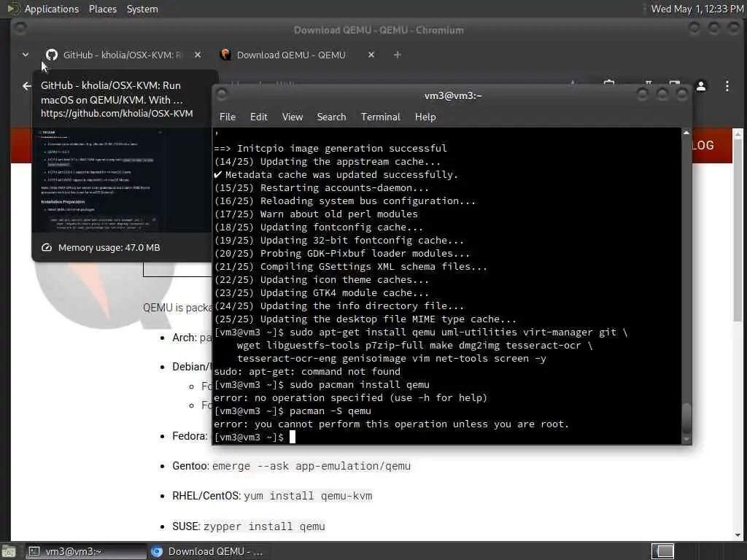Click the GitHub favicon on first tab
747x560 pixels.
click(52, 55)
